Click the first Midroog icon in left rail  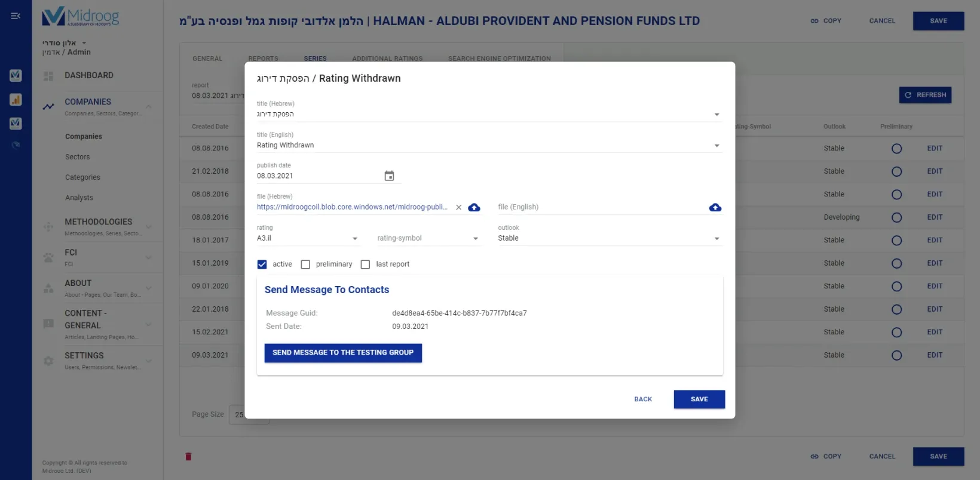(x=16, y=75)
